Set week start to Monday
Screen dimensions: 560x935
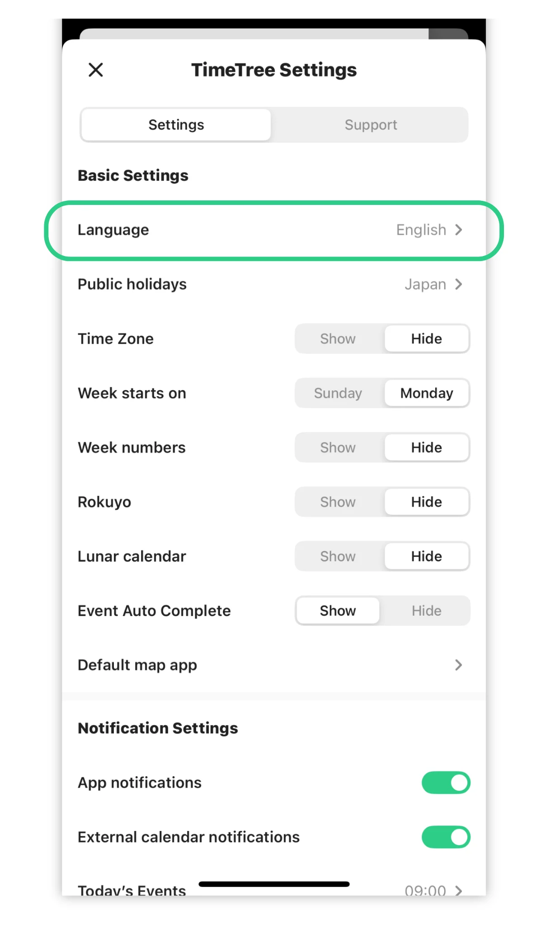426,393
